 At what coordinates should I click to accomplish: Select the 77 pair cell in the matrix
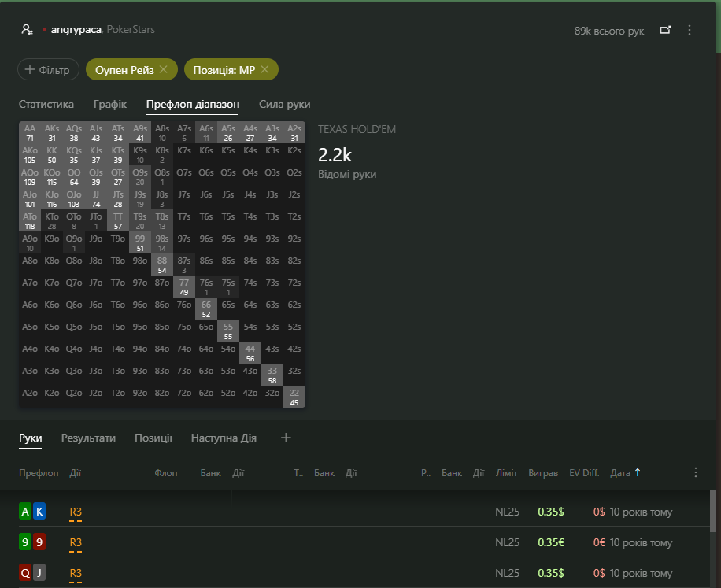tap(184, 287)
